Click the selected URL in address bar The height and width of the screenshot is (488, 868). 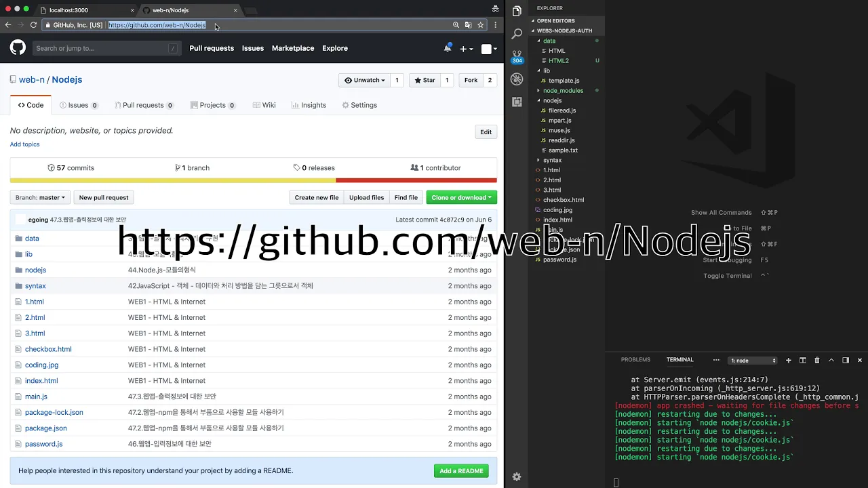157,25
